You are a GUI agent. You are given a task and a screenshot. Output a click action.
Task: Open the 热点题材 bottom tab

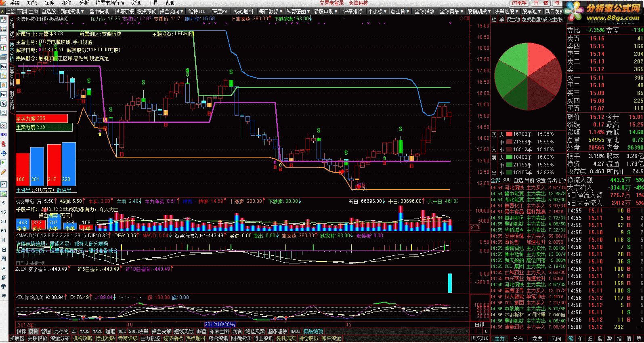196,338
